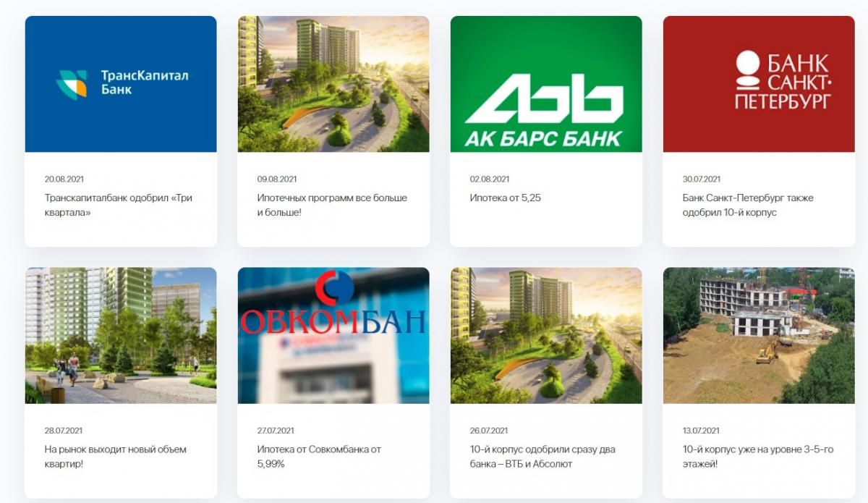Read '10-й корпус уже на уровне 3-5-го этажей!'

[x=758, y=457]
